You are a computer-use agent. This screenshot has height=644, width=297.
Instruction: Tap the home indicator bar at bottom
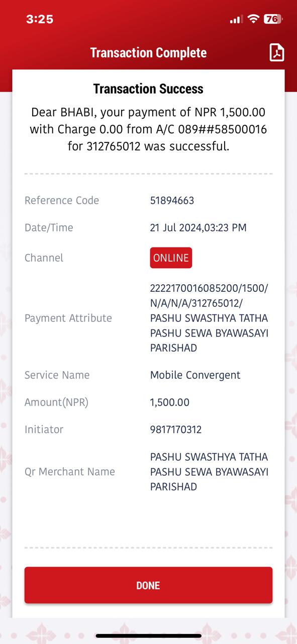coord(148,635)
